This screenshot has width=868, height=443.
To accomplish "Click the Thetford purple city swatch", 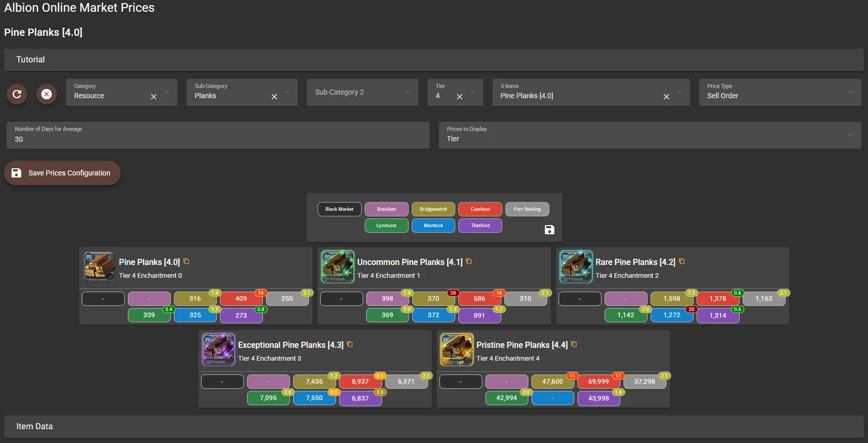I will click(x=480, y=226).
